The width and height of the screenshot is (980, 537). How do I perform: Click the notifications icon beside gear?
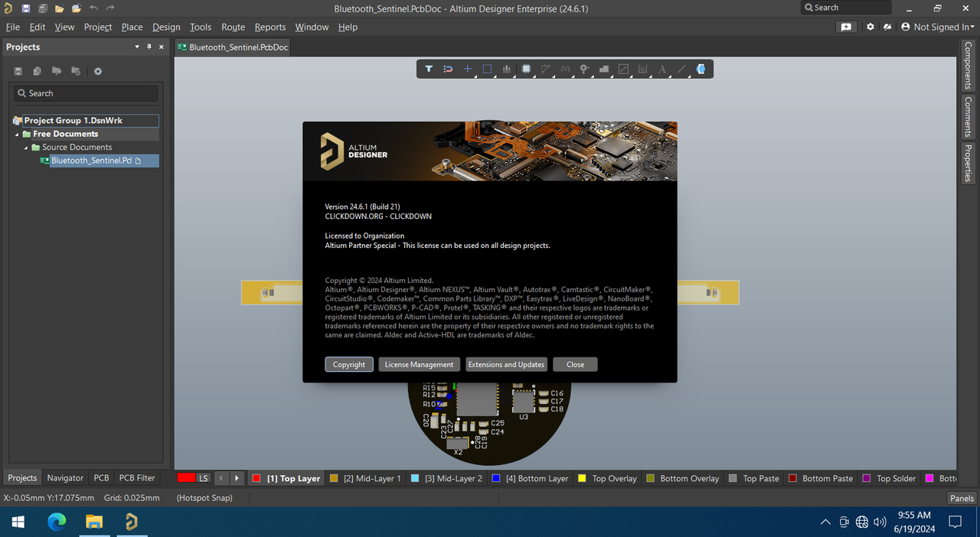[x=887, y=27]
